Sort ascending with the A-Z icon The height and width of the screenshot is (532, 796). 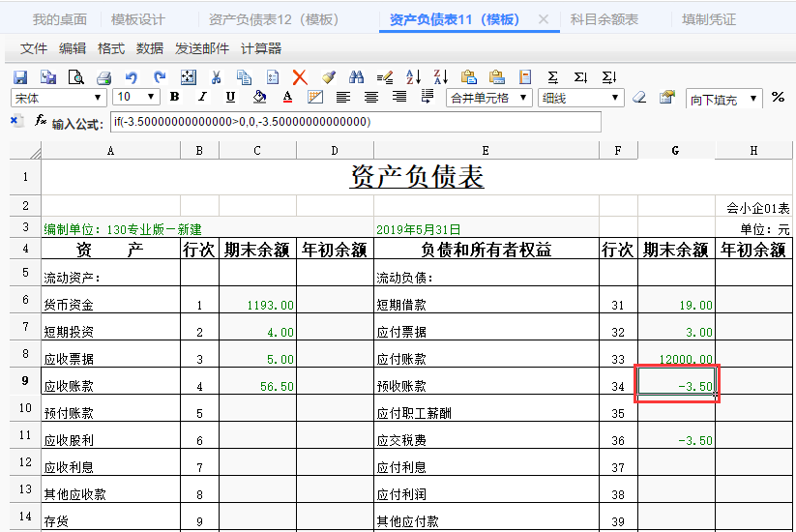coord(413,77)
